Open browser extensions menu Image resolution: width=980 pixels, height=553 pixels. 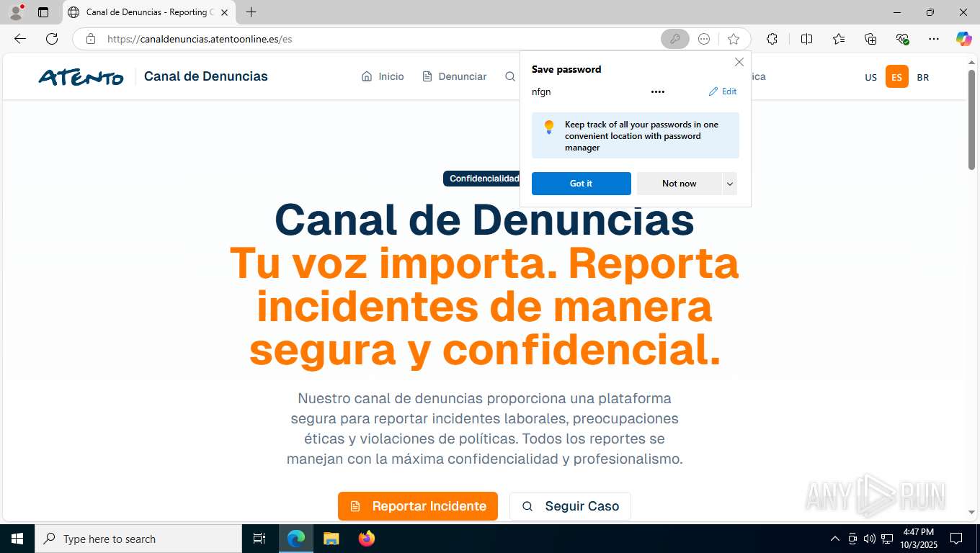772,39
